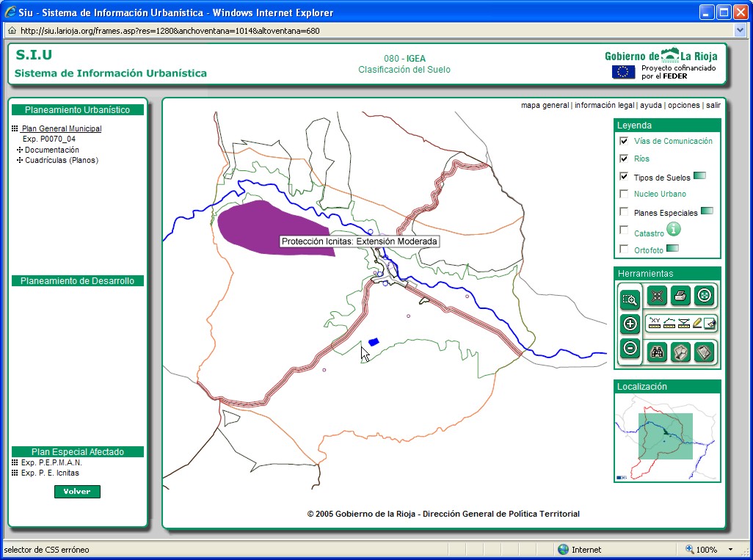Enable the Catastro layer checkbox
This screenshot has height=560, width=753.
click(x=624, y=230)
